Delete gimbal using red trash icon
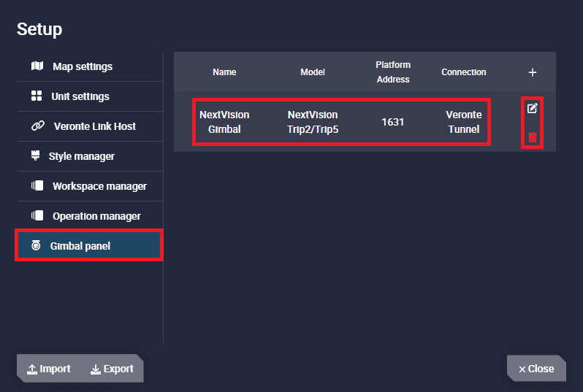 click(532, 137)
